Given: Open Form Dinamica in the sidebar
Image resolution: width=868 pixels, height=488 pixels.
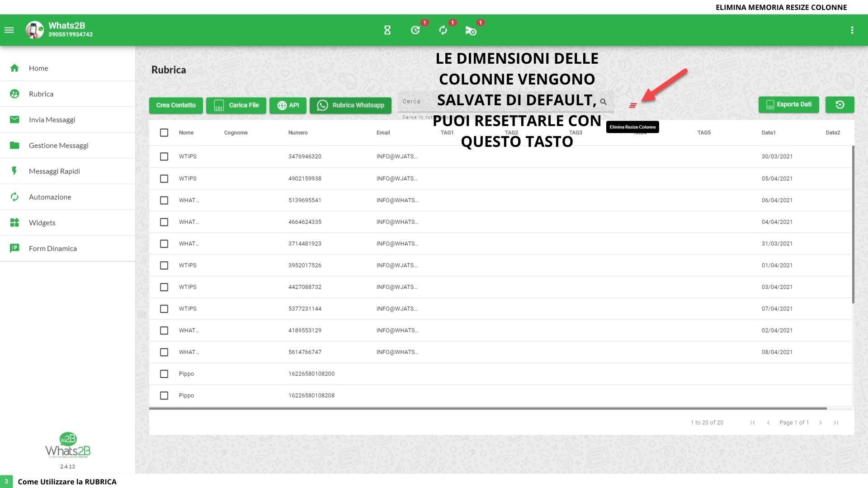Looking at the screenshot, I should [x=68, y=249].
